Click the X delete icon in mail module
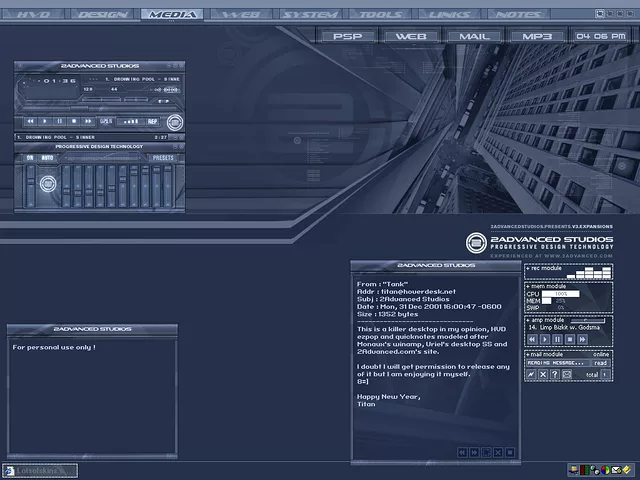Viewport: 640px width, 480px height. [543, 374]
